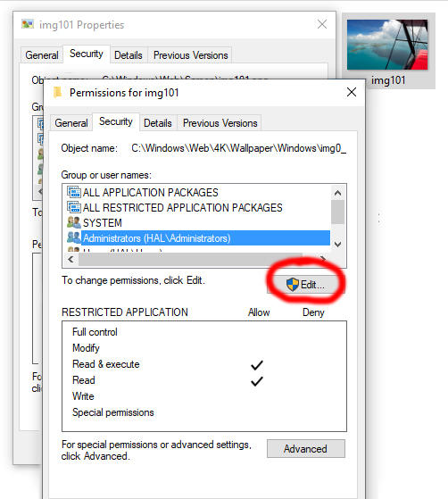
Task: Open Previous Versions tab in Permissions dialog
Action: point(220,123)
